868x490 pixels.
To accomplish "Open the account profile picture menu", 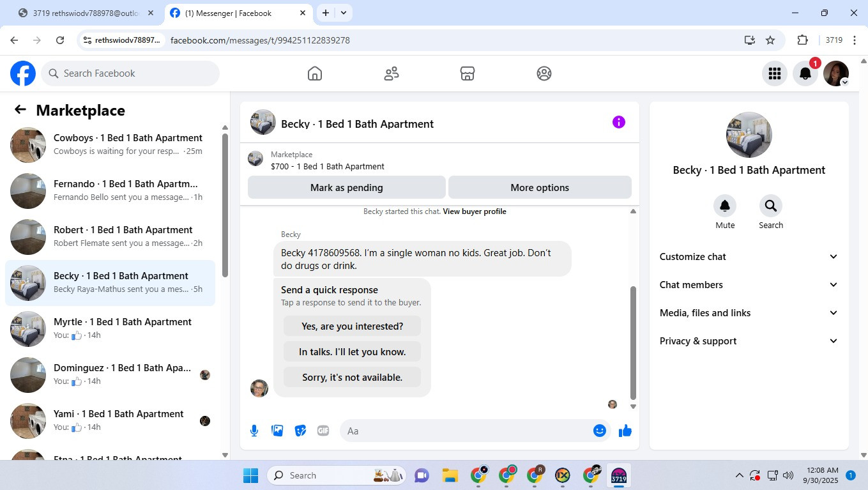I will [836, 73].
